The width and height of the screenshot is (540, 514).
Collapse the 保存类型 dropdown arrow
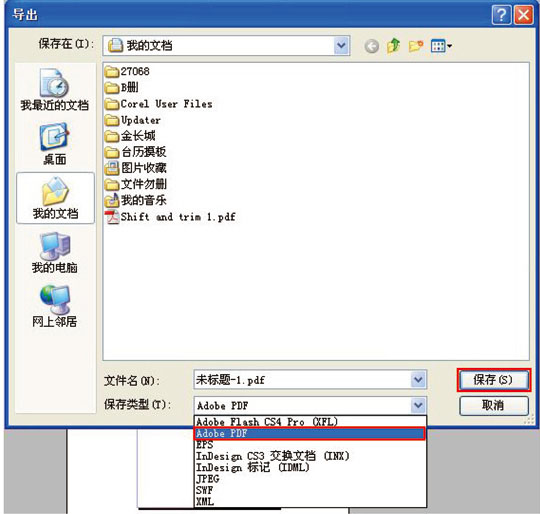click(x=418, y=405)
